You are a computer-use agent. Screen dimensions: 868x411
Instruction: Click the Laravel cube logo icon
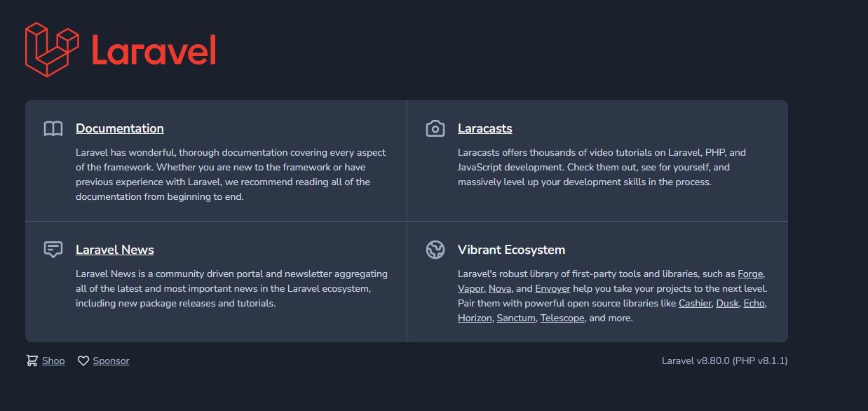(x=53, y=49)
